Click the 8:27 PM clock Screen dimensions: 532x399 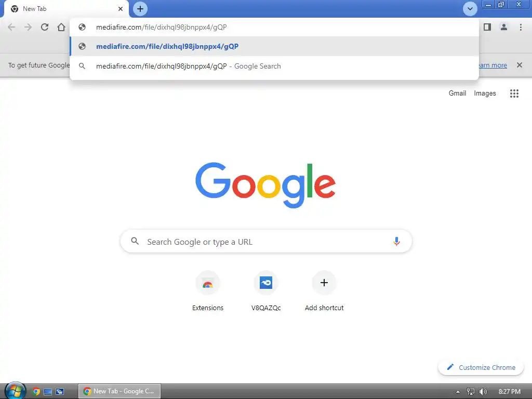click(x=509, y=392)
